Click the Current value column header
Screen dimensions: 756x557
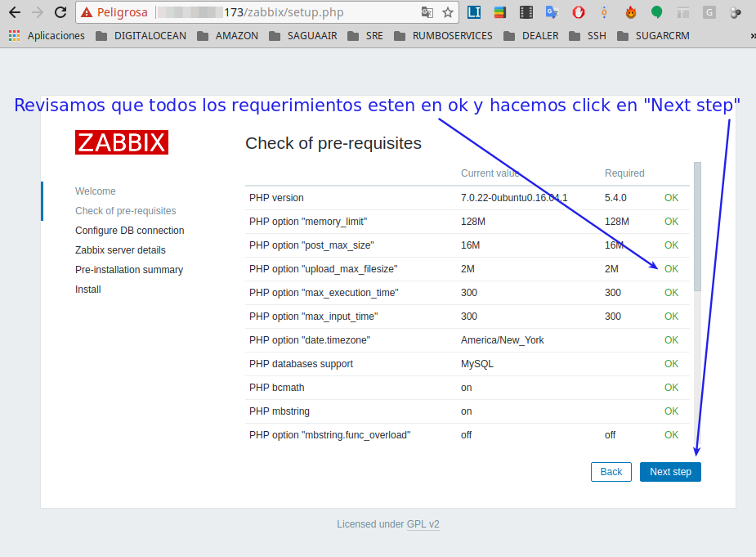coord(490,173)
